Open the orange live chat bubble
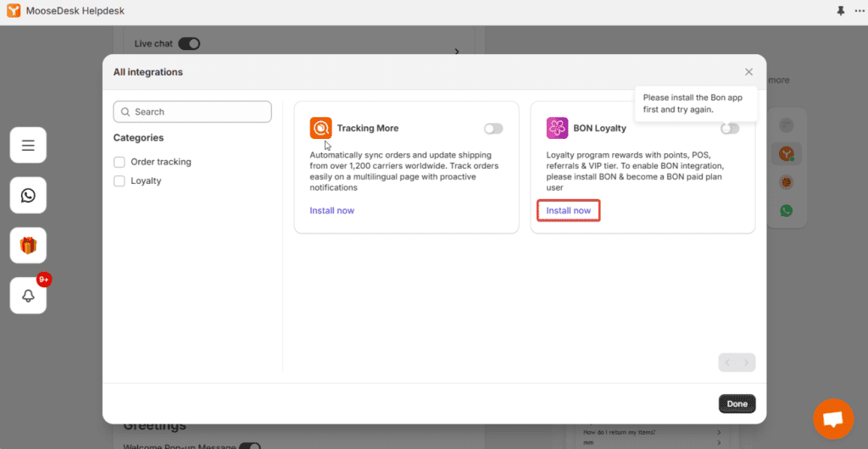The image size is (868, 449). pos(833,419)
